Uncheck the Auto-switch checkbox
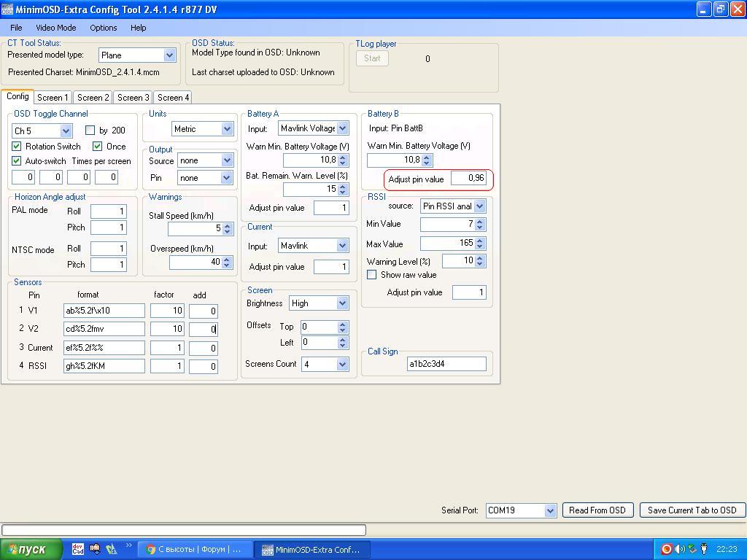The image size is (747, 560). click(17, 161)
